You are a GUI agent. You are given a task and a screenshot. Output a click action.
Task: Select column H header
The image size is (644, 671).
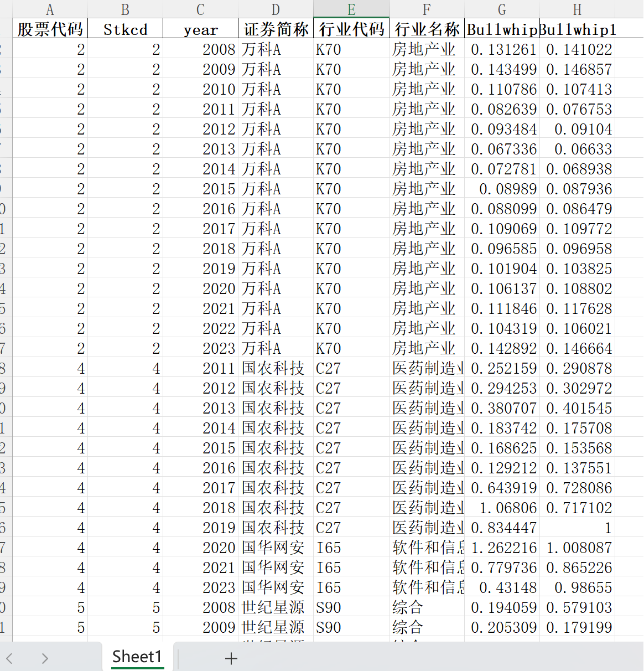tap(577, 9)
